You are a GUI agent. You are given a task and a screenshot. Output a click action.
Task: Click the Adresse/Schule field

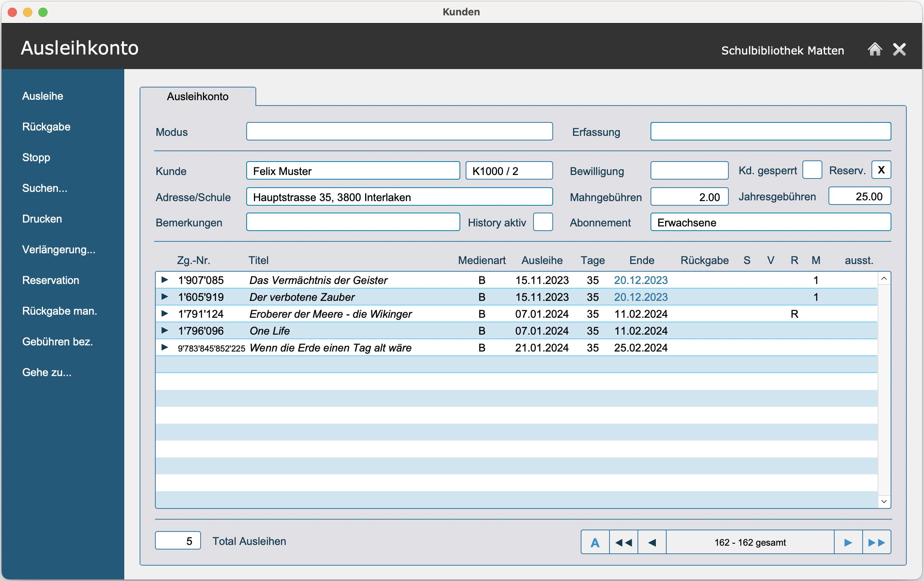pyautogui.click(x=399, y=196)
